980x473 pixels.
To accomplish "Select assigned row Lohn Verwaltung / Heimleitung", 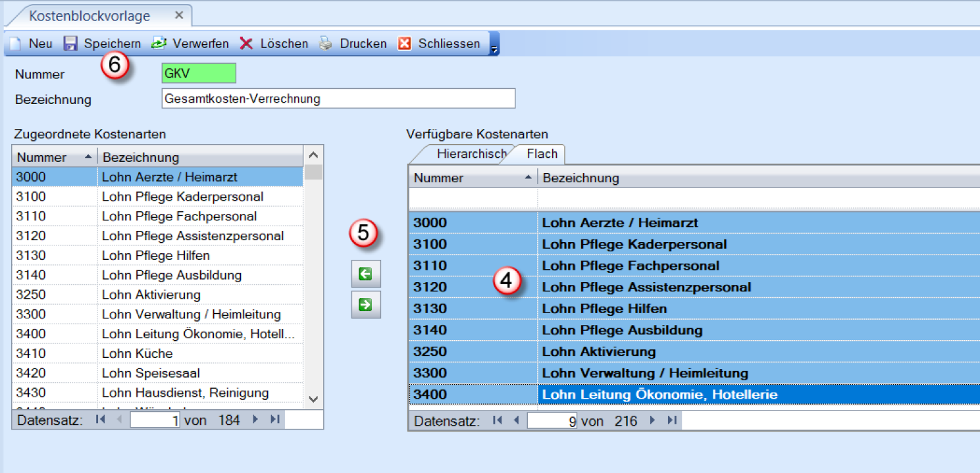I will pos(158,314).
